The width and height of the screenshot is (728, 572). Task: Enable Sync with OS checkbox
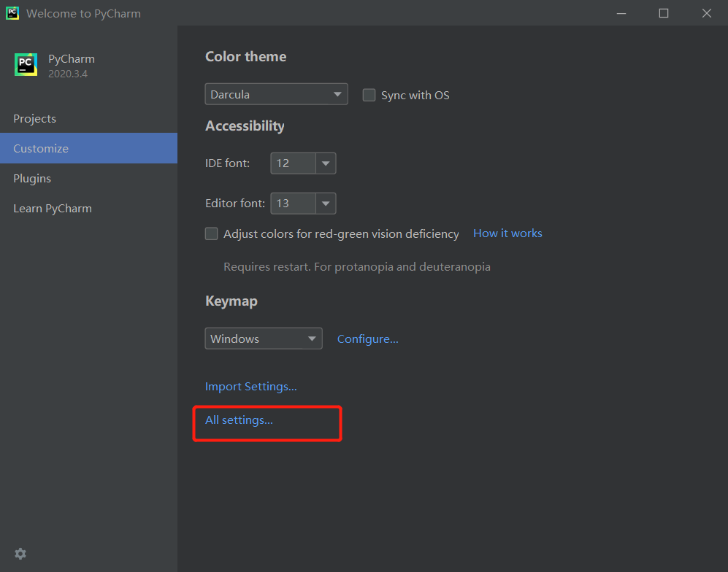(x=369, y=95)
